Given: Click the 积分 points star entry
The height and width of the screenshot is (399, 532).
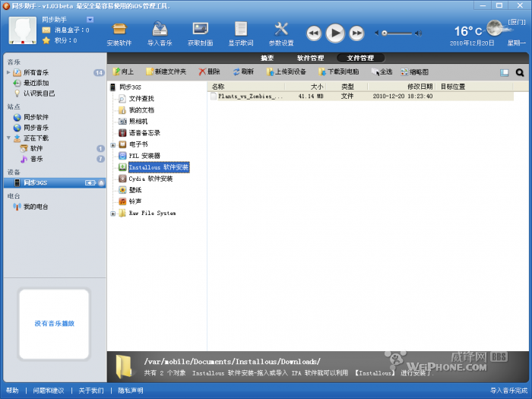Looking at the screenshot, I should click(x=60, y=40).
